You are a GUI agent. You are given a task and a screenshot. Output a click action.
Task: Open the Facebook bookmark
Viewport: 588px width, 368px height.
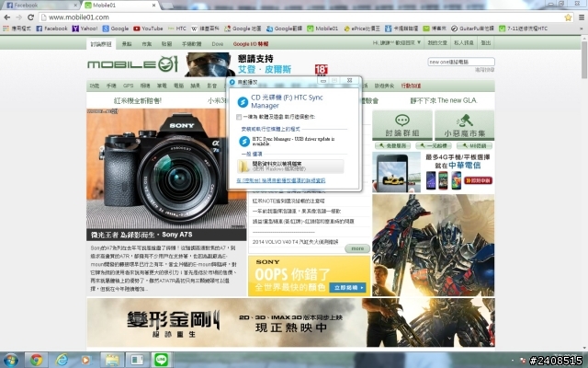pos(51,29)
